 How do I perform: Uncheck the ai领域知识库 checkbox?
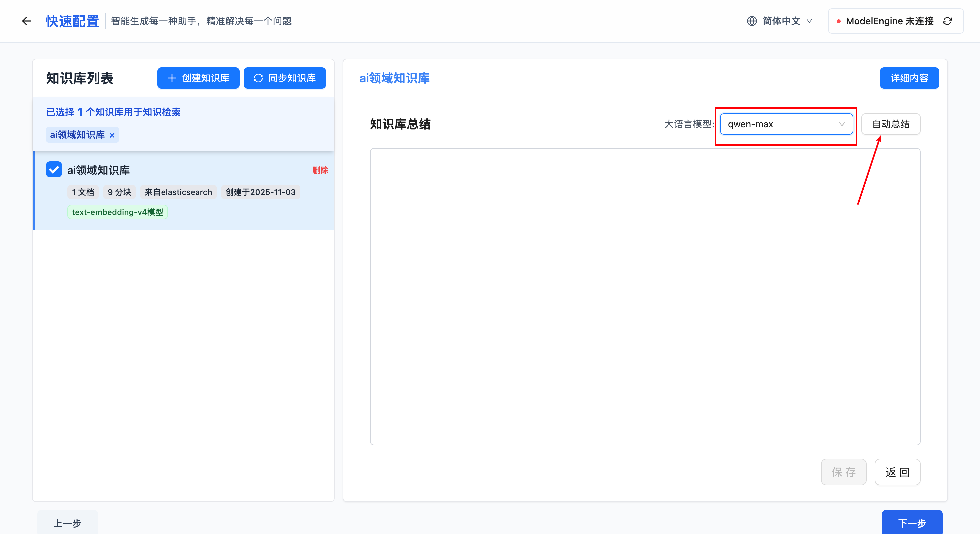click(54, 170)
